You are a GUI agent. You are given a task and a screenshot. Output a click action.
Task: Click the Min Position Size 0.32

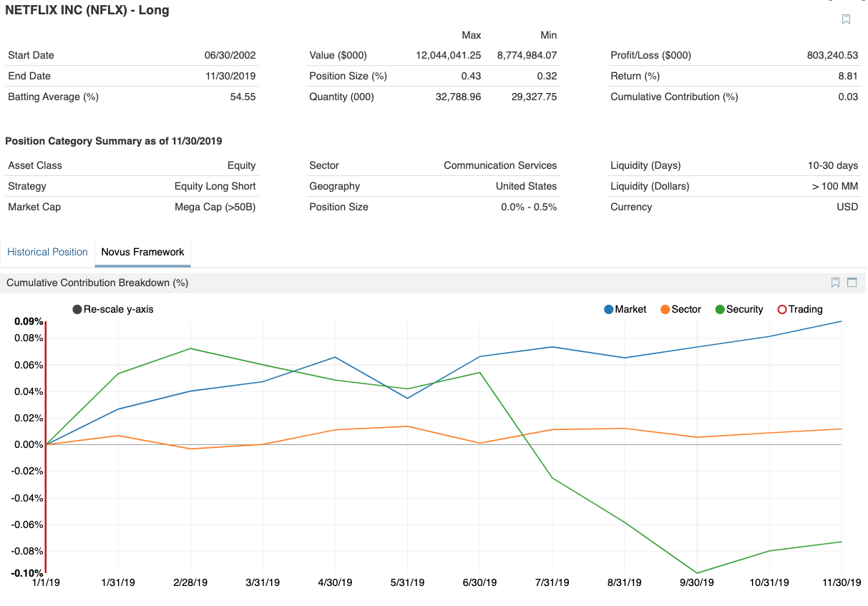point(547,76)
